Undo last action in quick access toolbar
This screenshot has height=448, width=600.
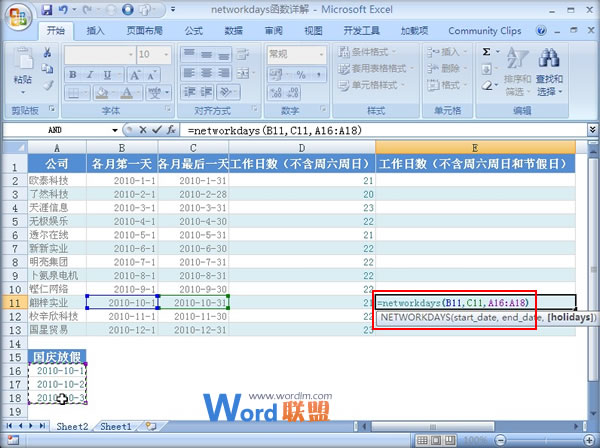point(63,10)
